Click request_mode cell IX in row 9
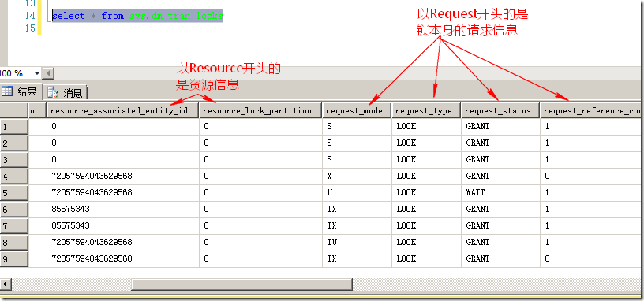Image resolution: width=644 pixels, height=301 pixels. coord(357,259)
